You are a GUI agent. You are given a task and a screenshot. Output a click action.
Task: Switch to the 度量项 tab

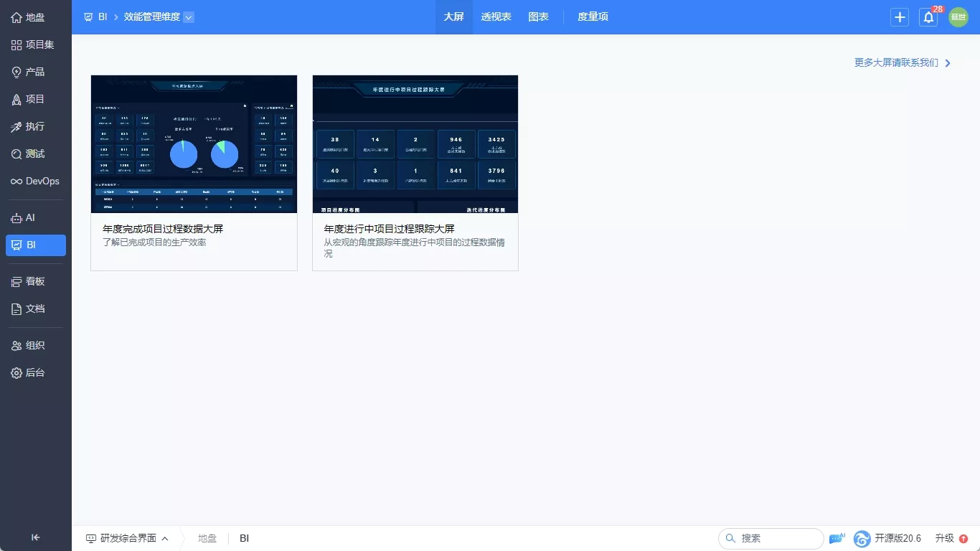[x=593, y=17]
